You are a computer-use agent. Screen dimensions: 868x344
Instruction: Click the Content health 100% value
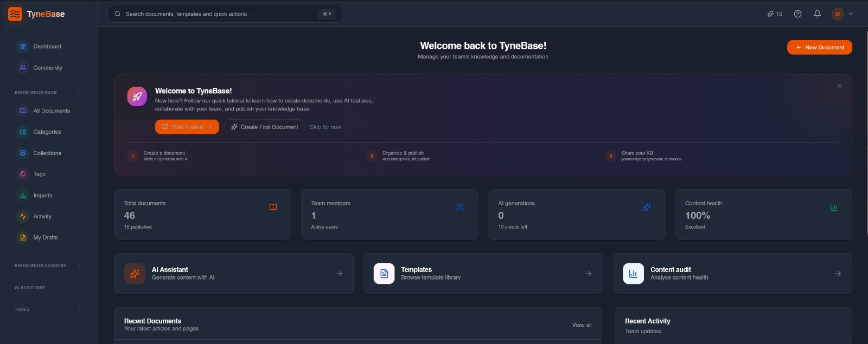point(698,216)
